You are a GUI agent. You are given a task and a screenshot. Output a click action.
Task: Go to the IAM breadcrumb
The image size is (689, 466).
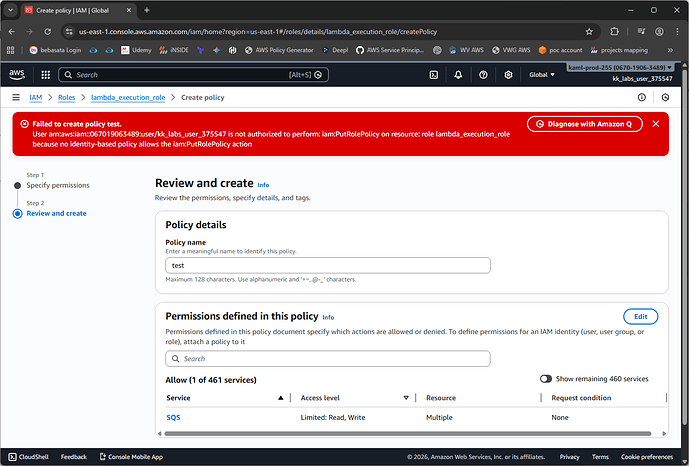click(x=36, y=98)
